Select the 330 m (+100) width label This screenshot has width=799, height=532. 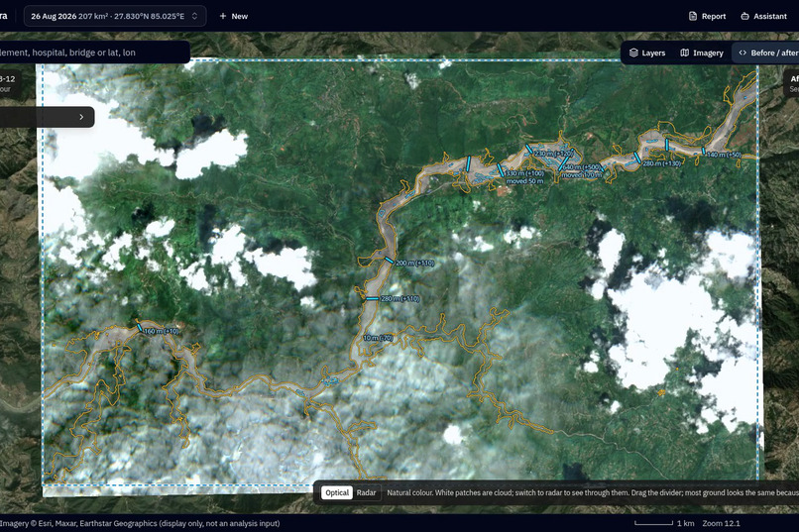(524, 173)
